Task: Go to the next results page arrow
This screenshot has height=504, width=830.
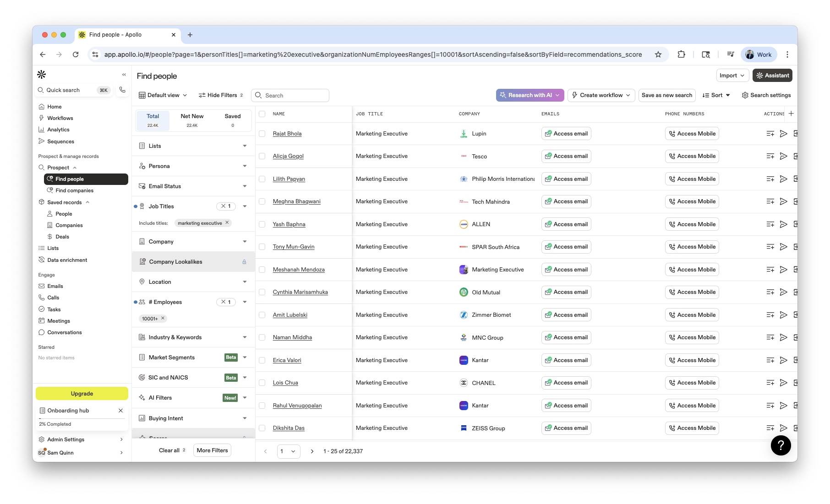Action: point(312,451)
